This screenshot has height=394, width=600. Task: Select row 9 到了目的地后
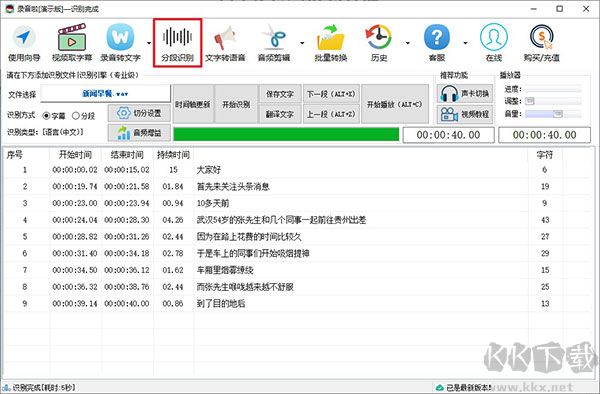221,303
